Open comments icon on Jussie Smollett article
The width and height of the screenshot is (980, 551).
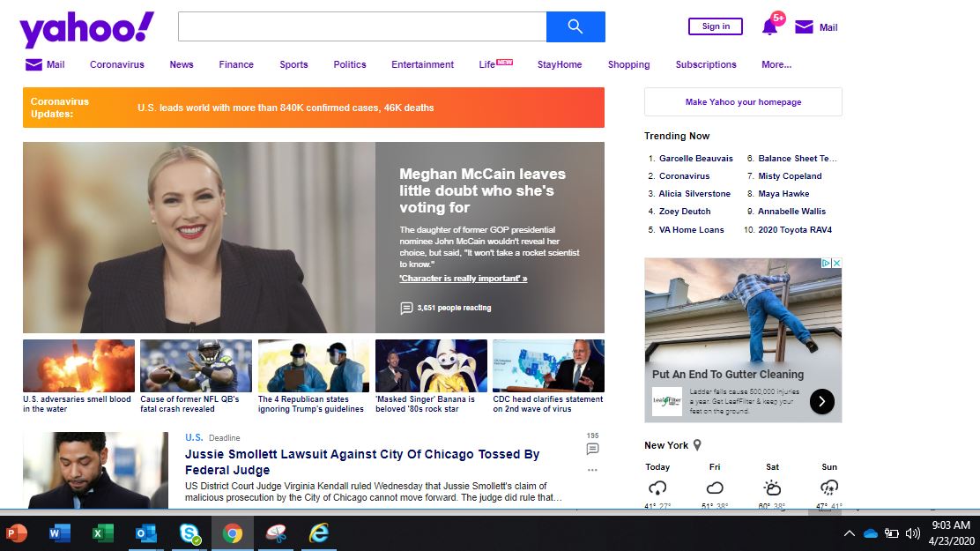(x=592, y=449)
